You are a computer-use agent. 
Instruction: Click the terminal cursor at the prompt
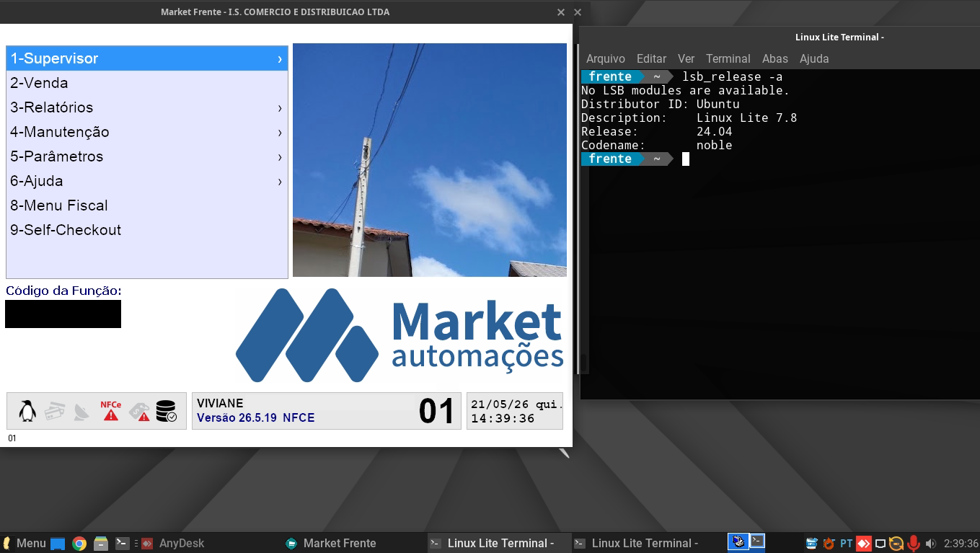pyautogui.click(x=686, y=159)
